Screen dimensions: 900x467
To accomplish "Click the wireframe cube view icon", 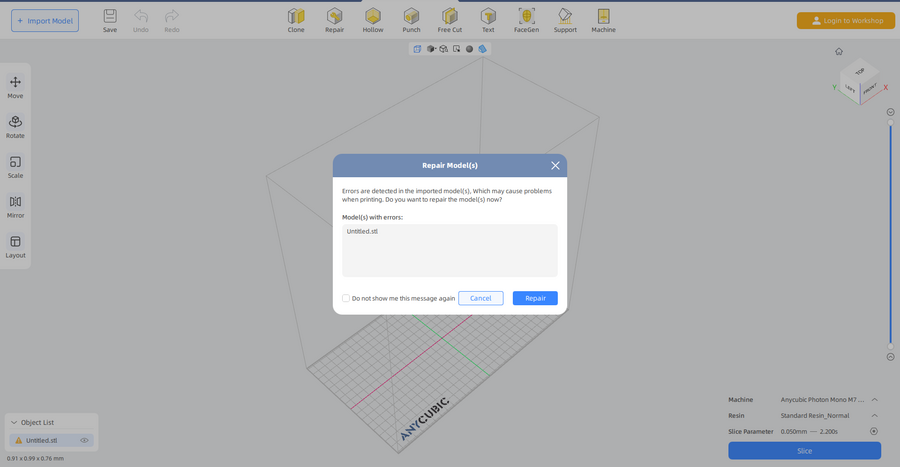I will 444,49.
